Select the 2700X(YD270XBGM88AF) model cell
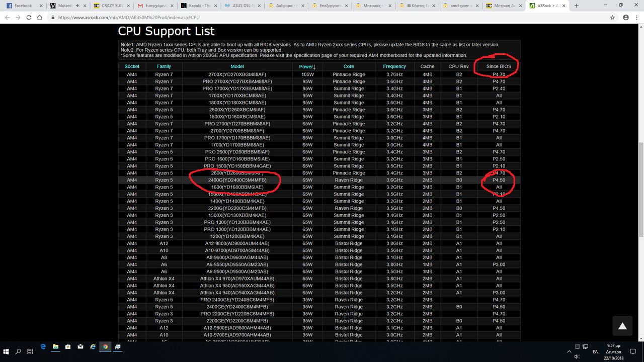Viewport: 644px width, 362px height. click(x=237, y=74)
